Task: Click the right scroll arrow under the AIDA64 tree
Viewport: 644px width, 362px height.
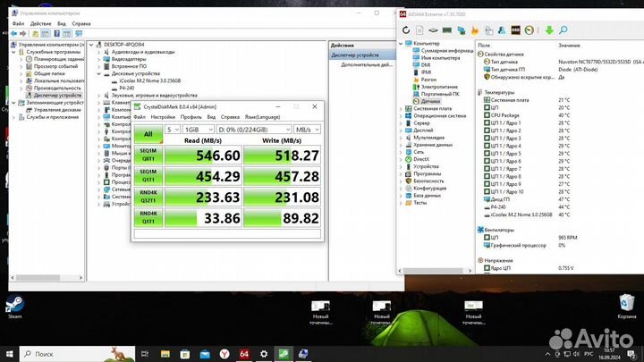Action: click(470, 271)
